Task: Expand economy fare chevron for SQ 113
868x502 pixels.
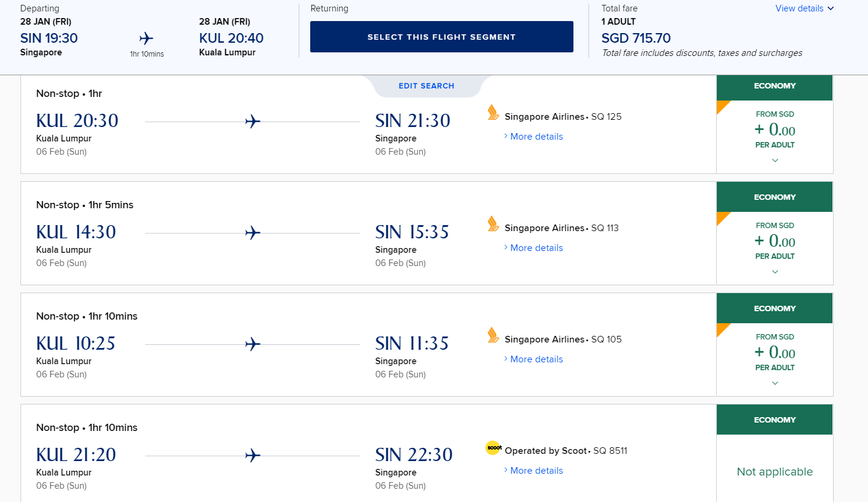Action: pos(775,272)
